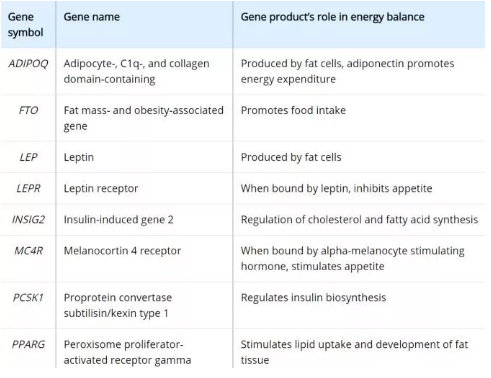Screen dimensions: 491x378
Task: Click the LEP gene symbol
Action: [x=28, y=157]
